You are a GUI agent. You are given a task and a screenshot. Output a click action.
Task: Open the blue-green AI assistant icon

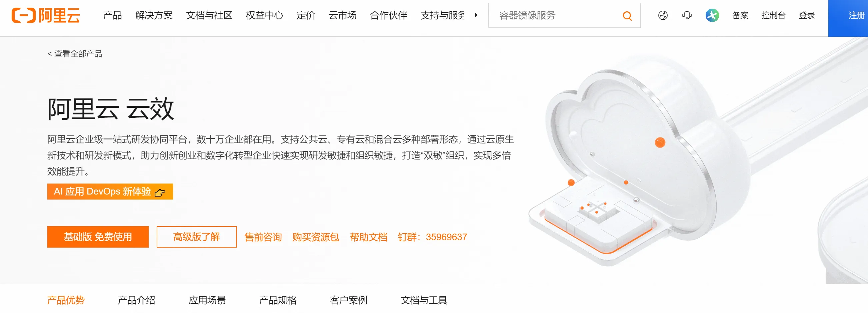712,15
